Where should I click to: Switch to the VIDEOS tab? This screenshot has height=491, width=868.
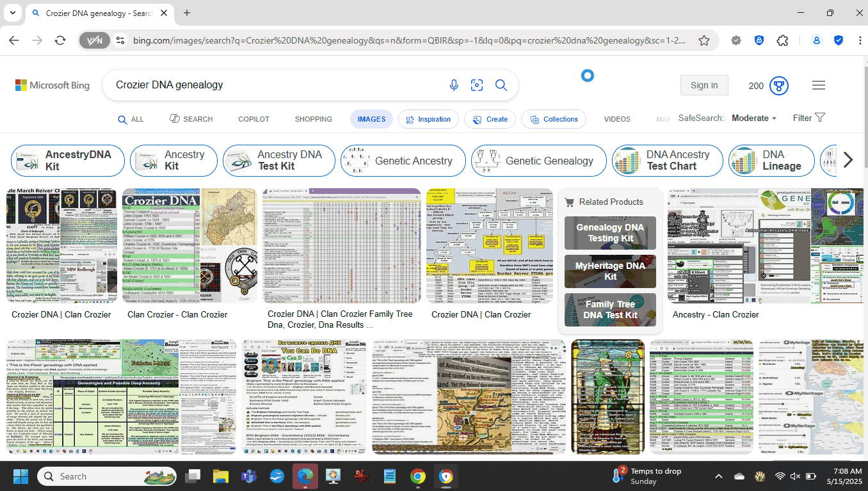point(617,119)
